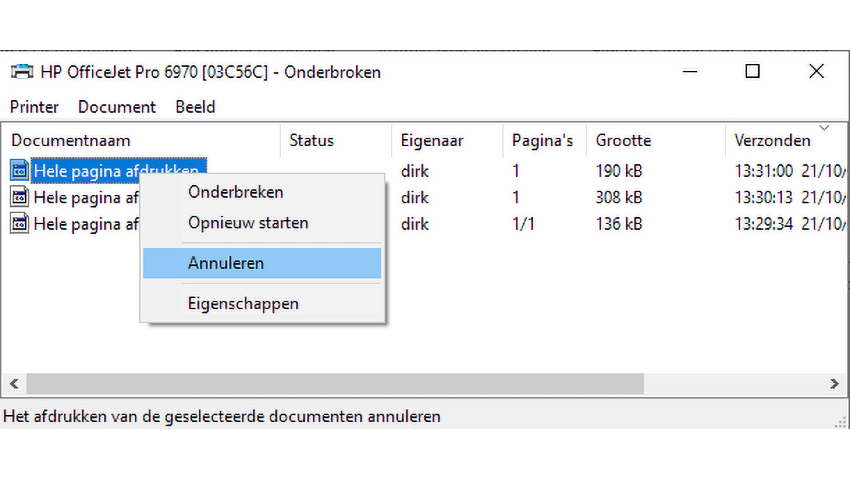Image resolution: width=850 pixels, height=478 pixels.
Task: Click the Verzonden column sort arrow
Action: coord(824,129)
